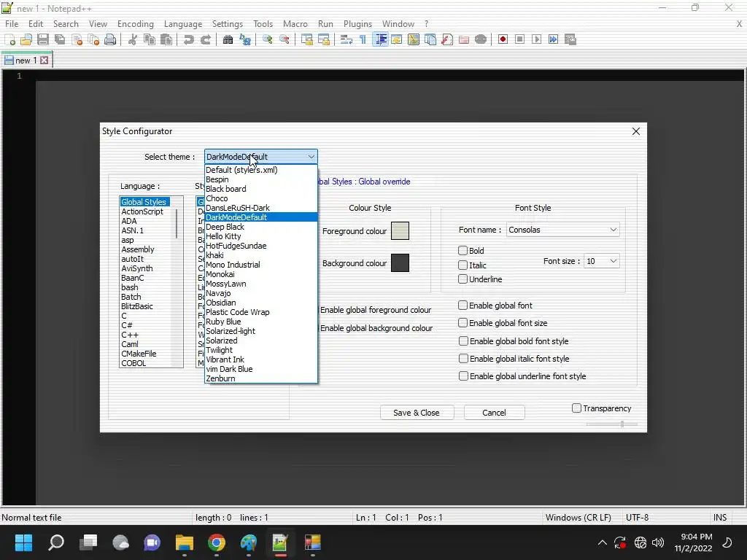This screenshot has width=747, height=560.
Task: Enable global italic font style checkbox
Action: 463,359
